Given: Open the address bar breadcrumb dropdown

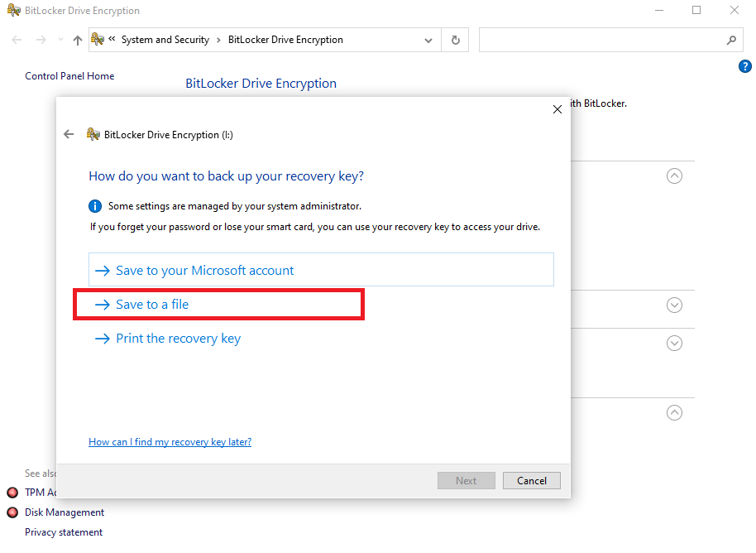Looking at the screenshot, I should (x=428, y=39).
